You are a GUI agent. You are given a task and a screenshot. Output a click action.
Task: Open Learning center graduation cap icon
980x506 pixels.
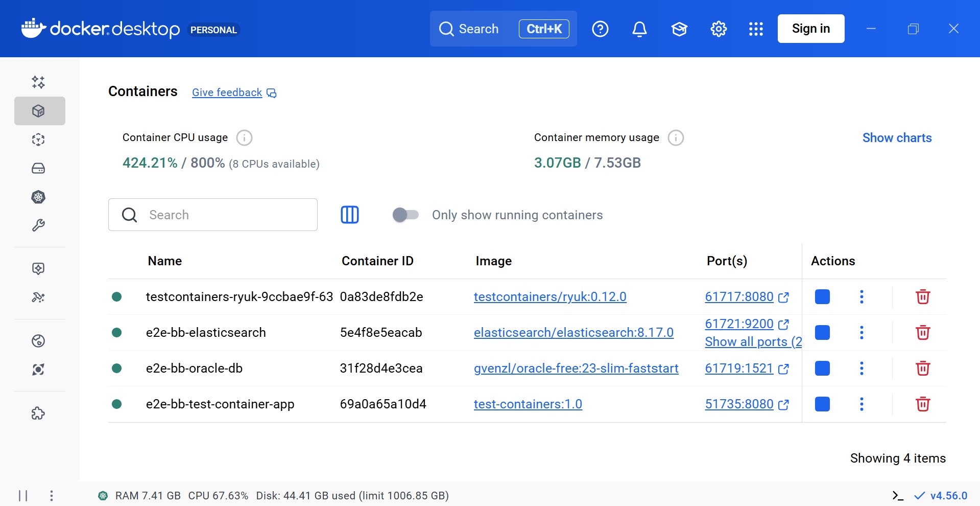tap(679, 29)
